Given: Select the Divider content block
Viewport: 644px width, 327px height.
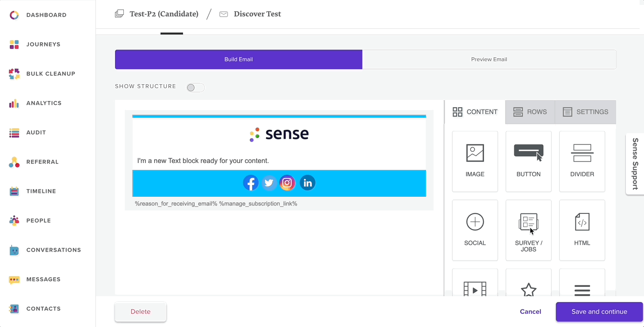Looking at the screenshot, I should (582, 162).
